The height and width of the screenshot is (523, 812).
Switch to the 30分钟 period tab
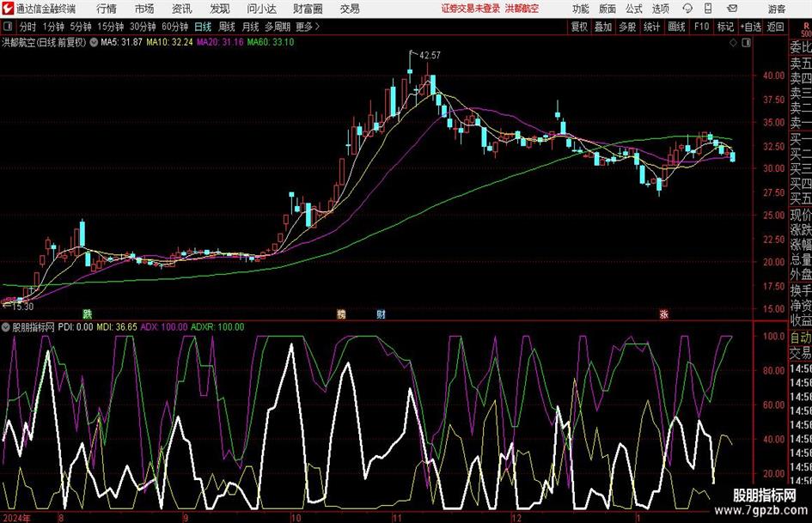[143, 27]
